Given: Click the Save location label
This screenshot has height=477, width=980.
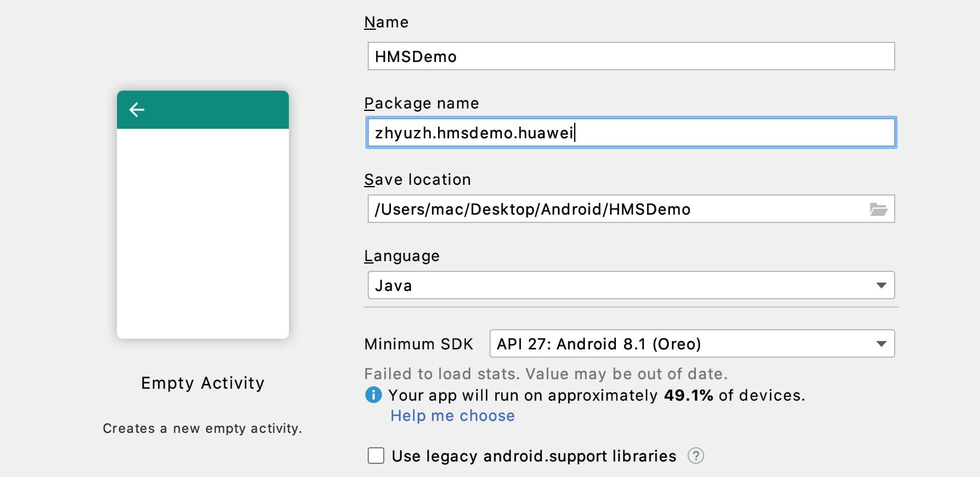Looking at the screenshot, I should pyautogui.click(x=417, y=180).
